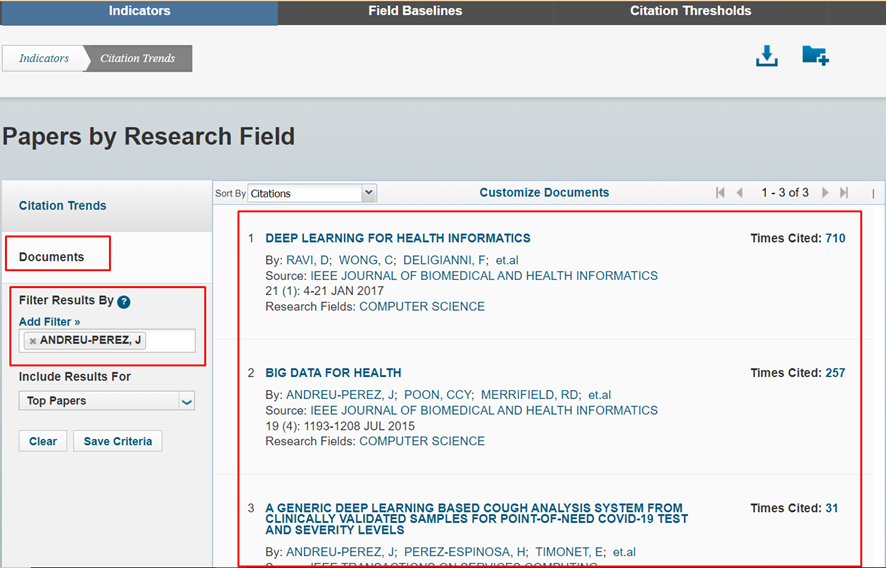Open the Sort By Citations dropdown
886x568 pixels.
pos(312,193)
